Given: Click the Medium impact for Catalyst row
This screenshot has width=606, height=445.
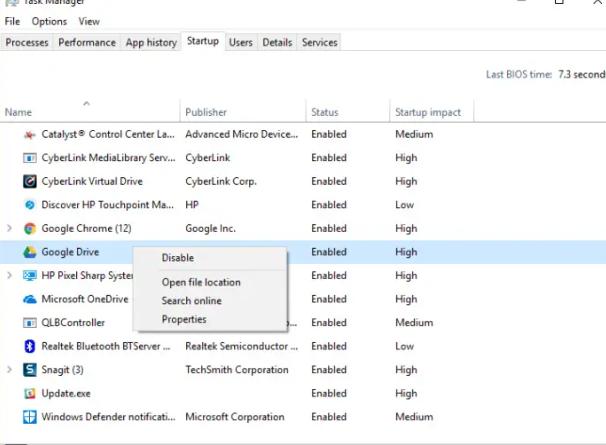Looking at the screenshot, I should pos(414,135).
